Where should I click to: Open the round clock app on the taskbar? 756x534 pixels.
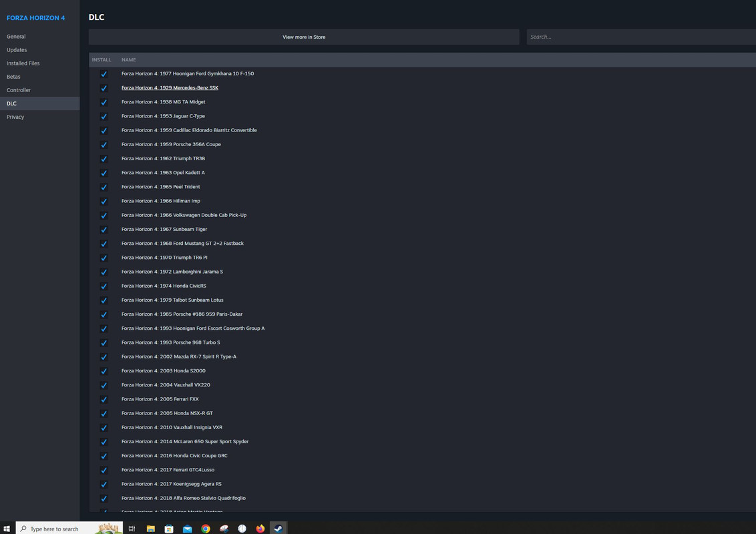point(242,529)
